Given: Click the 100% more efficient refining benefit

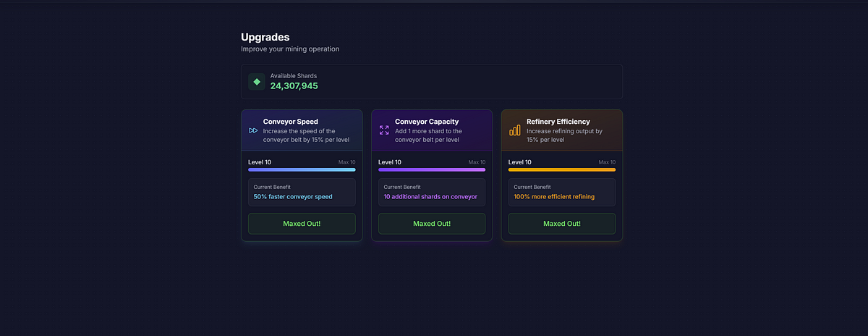Looking at the screenshot, I should pos(554,196).
